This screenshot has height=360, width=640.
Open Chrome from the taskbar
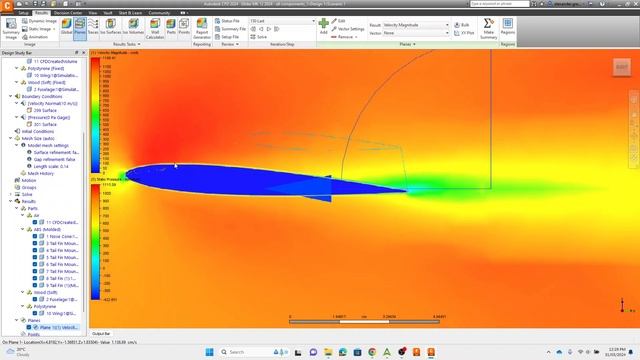pyautogui.click(x=372, y=352)
